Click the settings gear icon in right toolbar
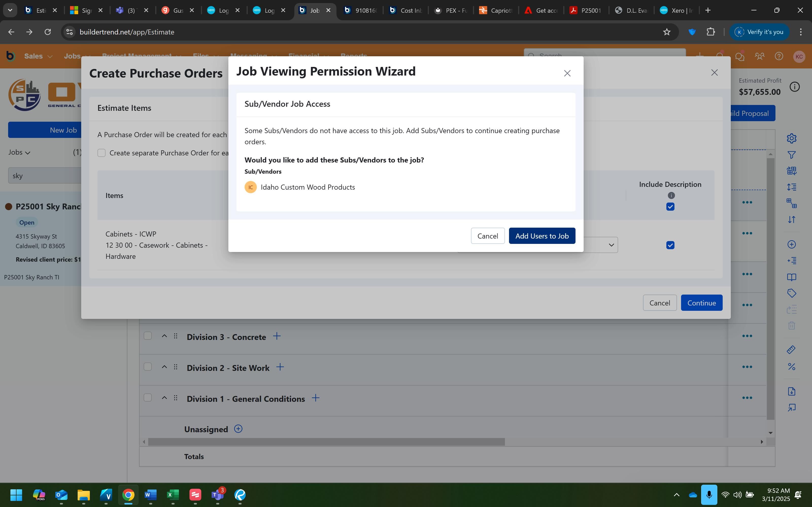The height and width of the screenshot is (507, 812). pos(791,138)
